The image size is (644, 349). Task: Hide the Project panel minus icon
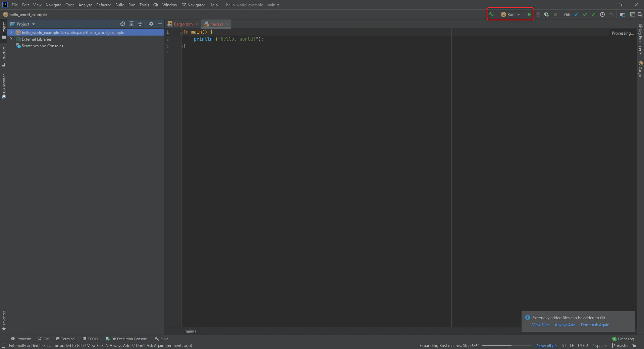(x=160, y=24)
